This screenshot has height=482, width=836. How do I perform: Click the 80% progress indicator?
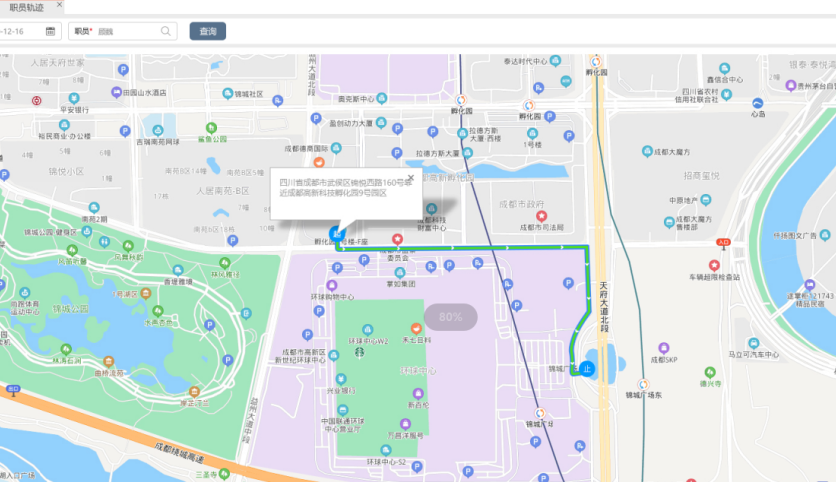[x=450, y=317]
